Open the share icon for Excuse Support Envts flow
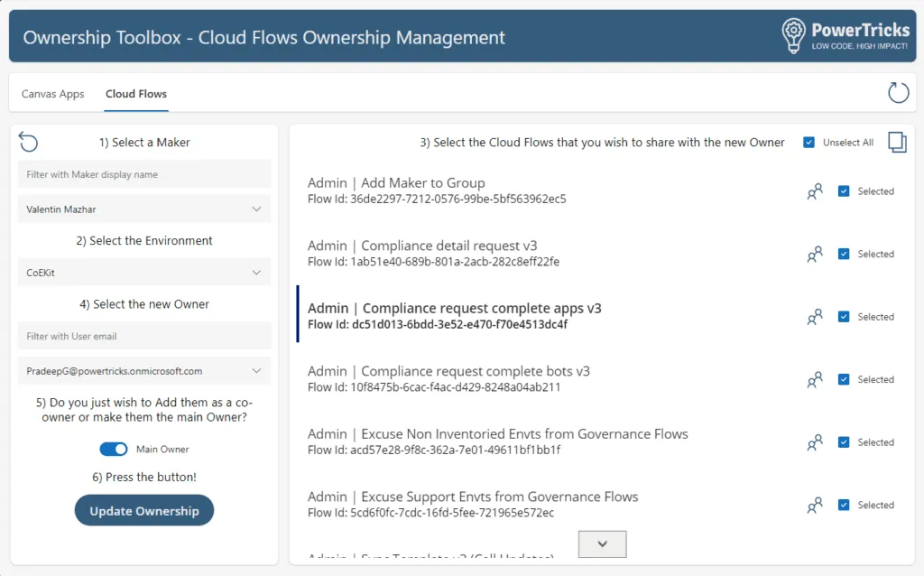This screenshot has width=924, height=576. click(815, 506)
